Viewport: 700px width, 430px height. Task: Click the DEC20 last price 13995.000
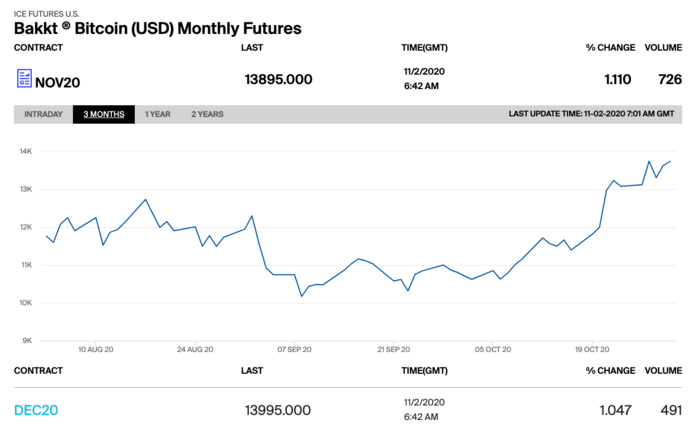[x=278, y=410]
